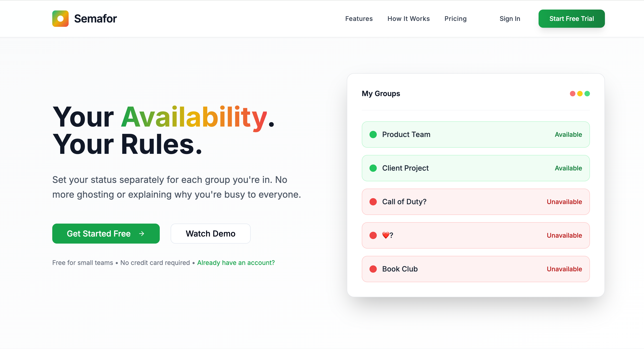This screenshot has width=644, height=349.
Task: Click the green window dot in My Groups
Action: pyautogui.click(x=587, y=94)
